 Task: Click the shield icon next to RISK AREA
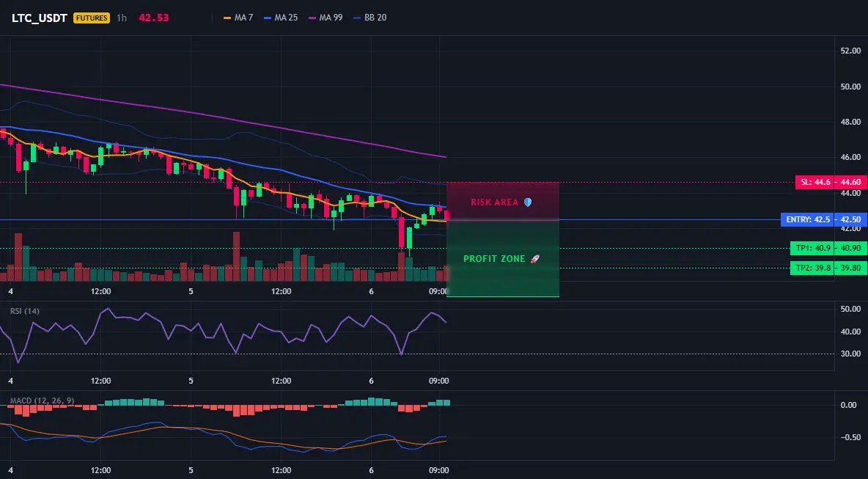(528, 202)
